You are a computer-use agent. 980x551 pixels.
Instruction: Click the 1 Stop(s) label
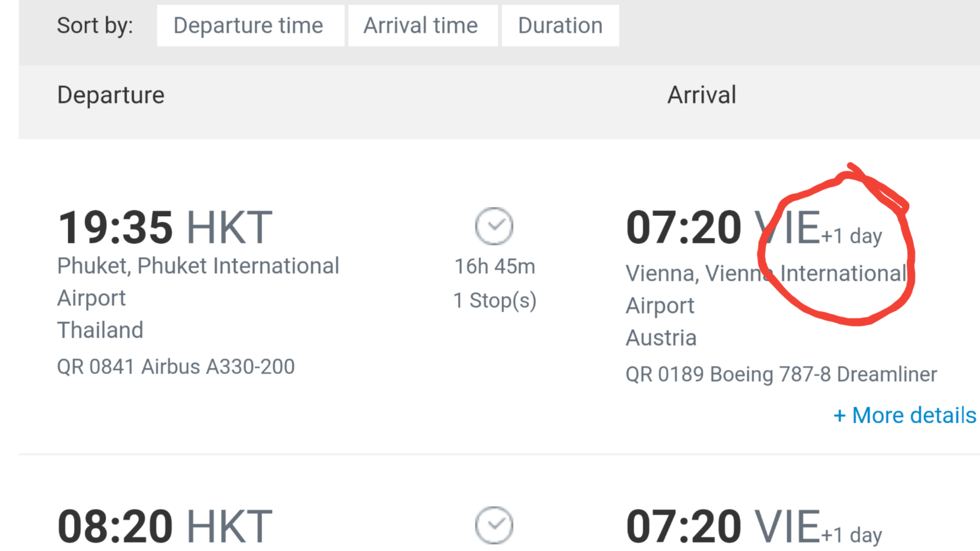click(x=495, y=301)
